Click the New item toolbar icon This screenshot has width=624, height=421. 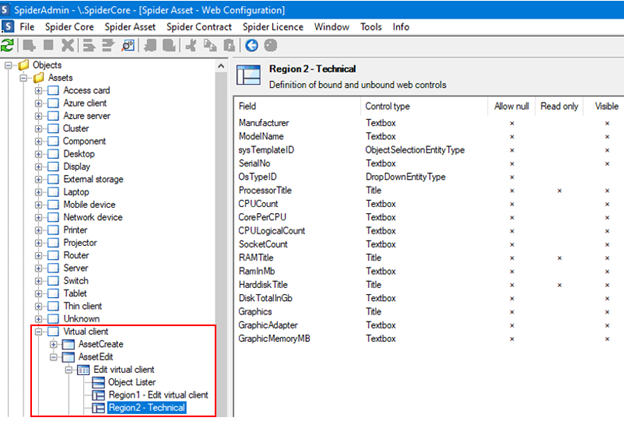[x=29, y=46]
